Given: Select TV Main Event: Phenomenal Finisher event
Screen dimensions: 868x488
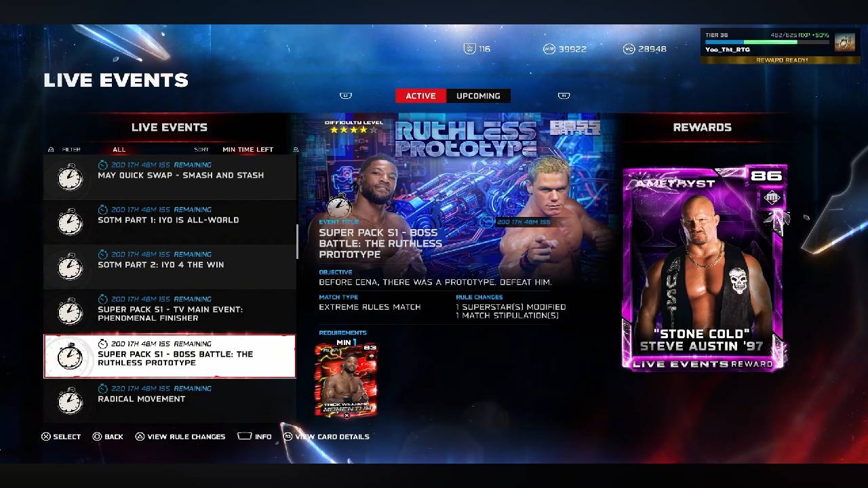Looking at the screenshot, I should pos(170,311).
